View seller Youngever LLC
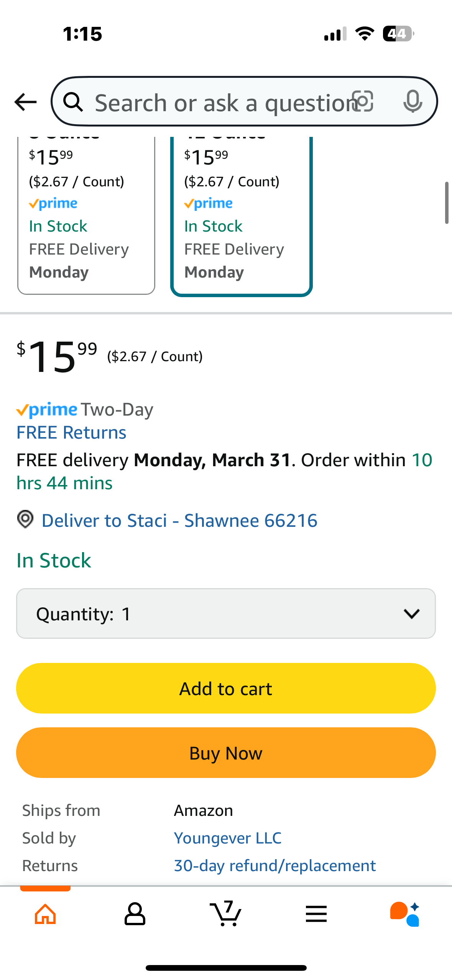 pos(228,838)
